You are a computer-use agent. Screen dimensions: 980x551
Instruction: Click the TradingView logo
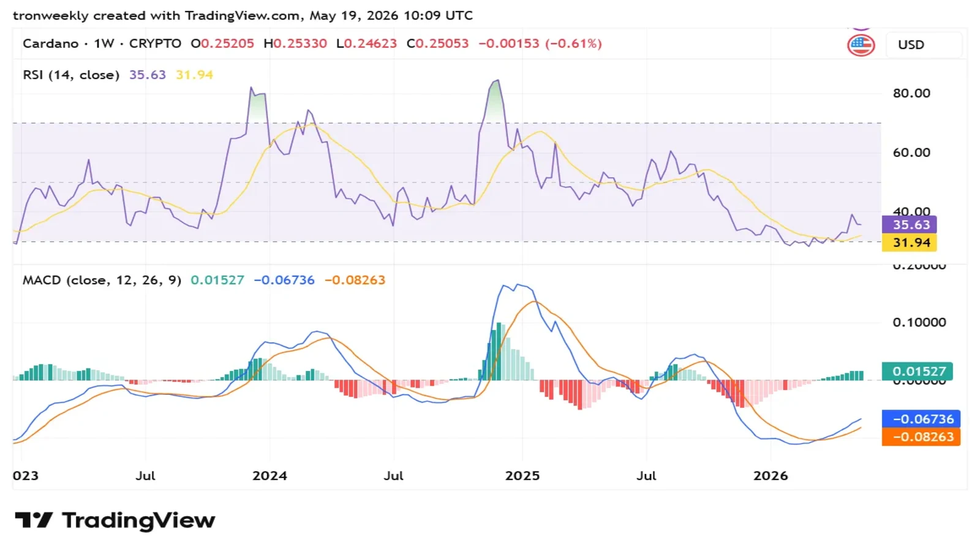coord(115,520)
